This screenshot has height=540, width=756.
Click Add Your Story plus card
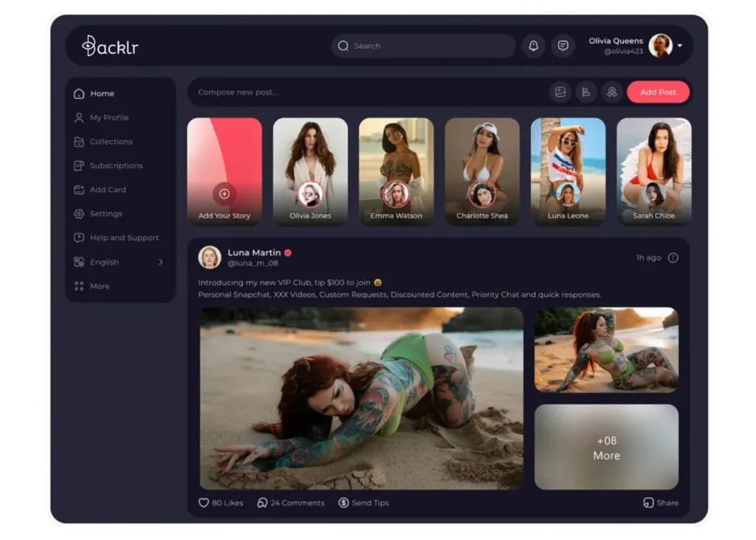point(224,194)
